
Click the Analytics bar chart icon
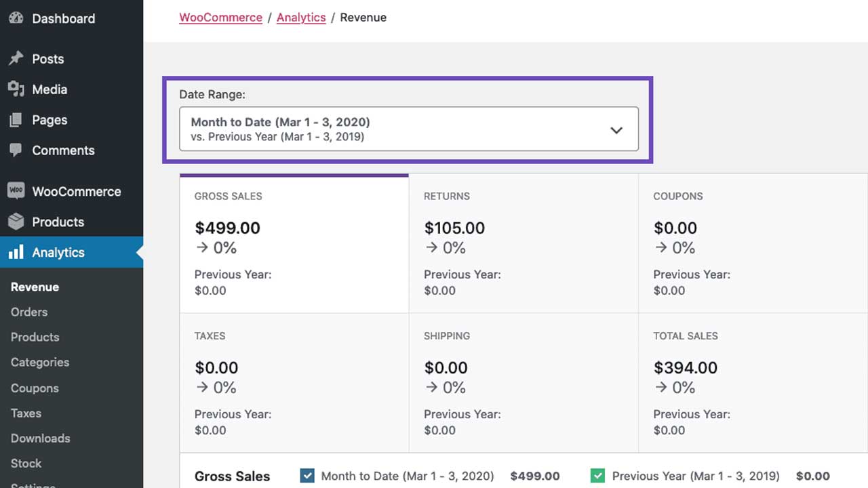coord(16,251)
